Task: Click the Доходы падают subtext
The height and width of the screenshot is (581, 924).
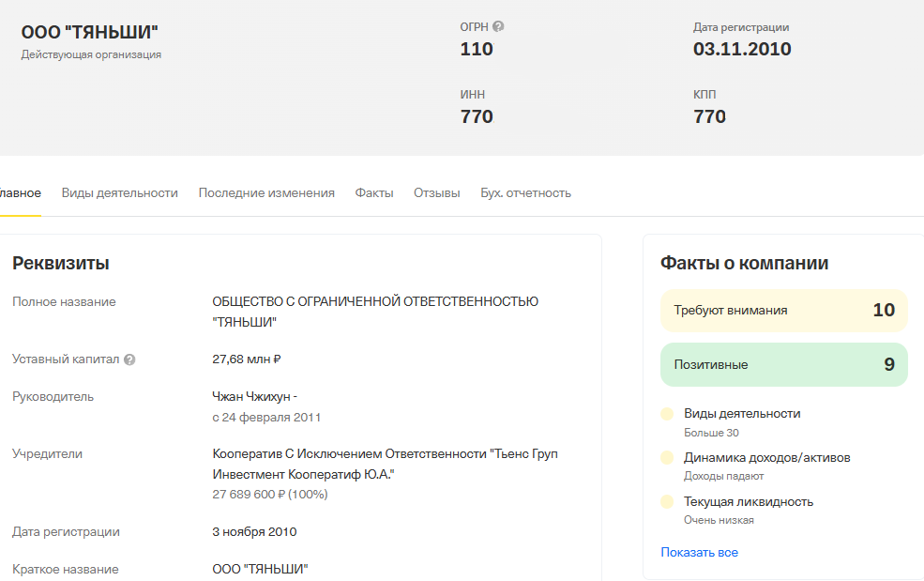Action: point(723,476)
